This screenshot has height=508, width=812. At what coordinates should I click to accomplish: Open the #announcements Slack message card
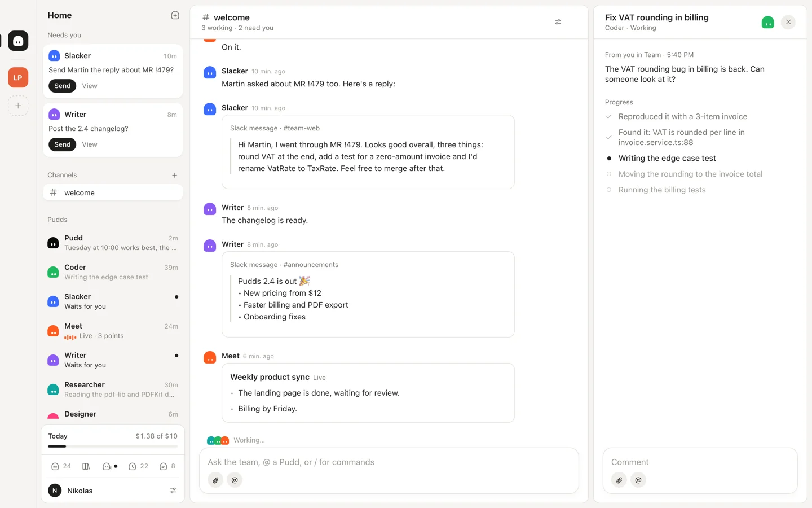(368, 295)
